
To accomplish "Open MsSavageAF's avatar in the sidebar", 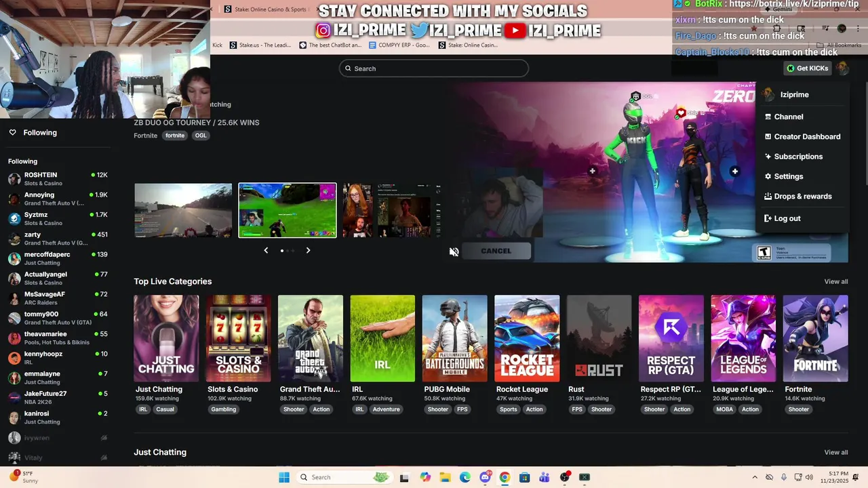I will click(14, 298).
